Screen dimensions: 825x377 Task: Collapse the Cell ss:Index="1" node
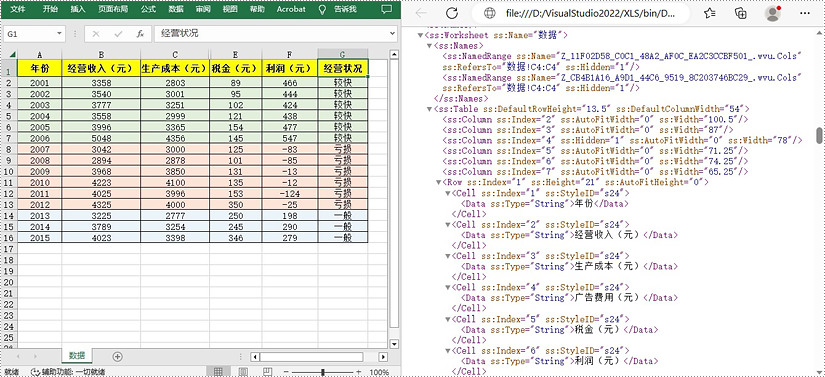point(448,193)
